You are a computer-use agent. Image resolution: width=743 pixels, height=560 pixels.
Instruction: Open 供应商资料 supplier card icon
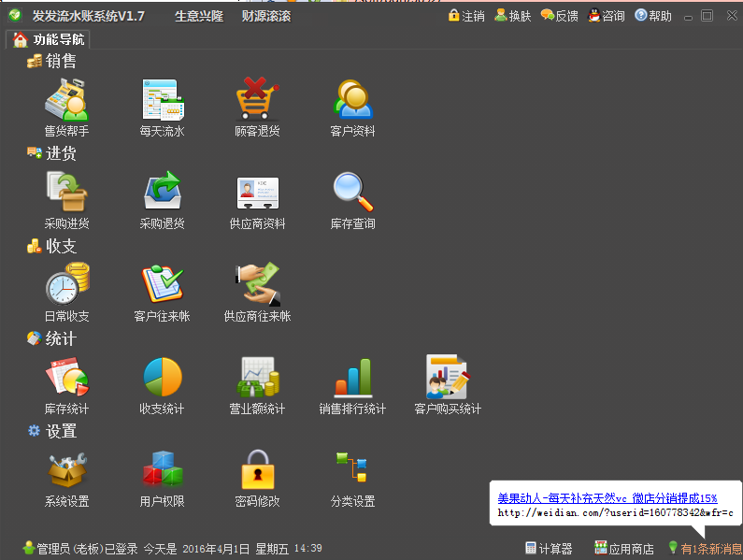tap(257, 192)
